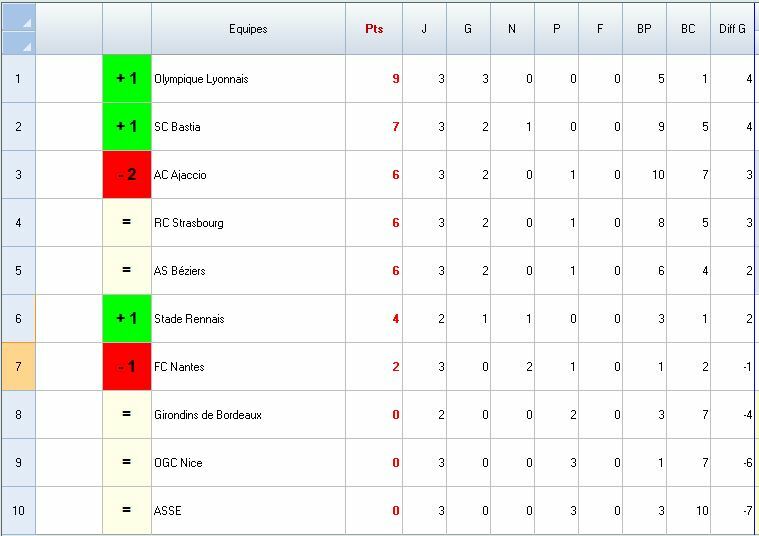The height and width of the screenshot is (536, 759).
Task: Click the green +1 cell for Stade Rennais
Action: pos(127,319)
